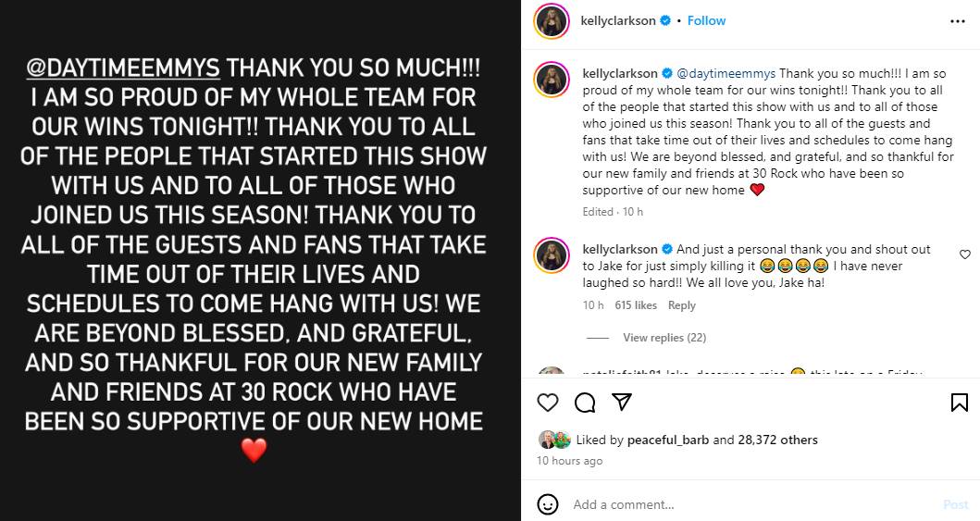This screenshot has height=521, width=980.
Task: Save post with bookmark icon
Action: click(x=960, y=403)
